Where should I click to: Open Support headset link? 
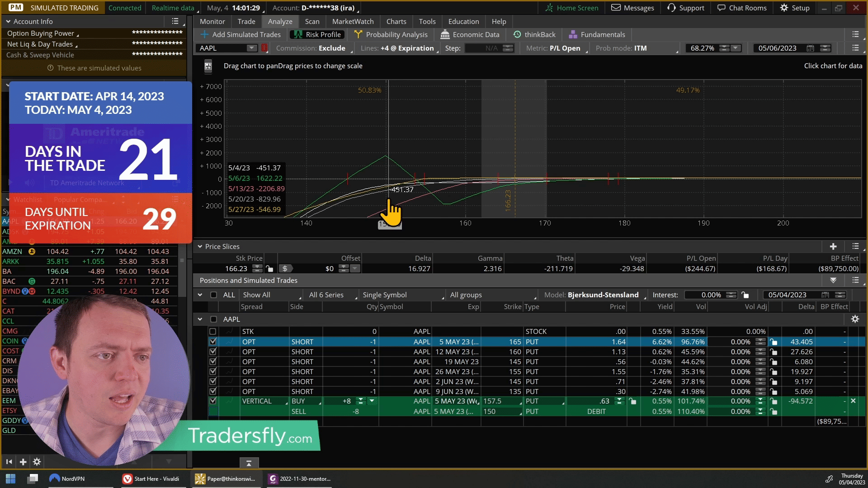[685, 8]
